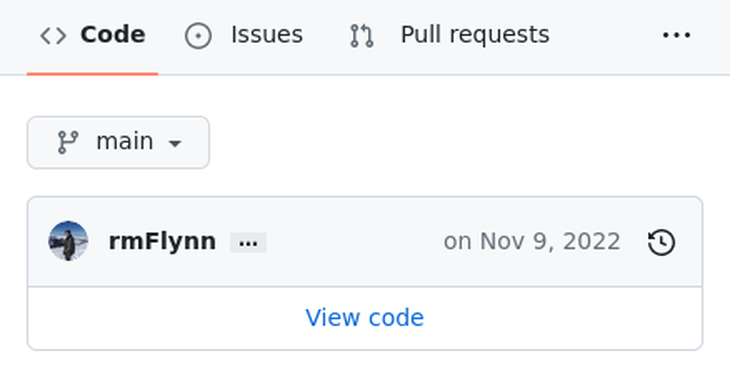Screen dimensions: 750x370
Task: Click the bold 'Code' text label
Action: click(113, 35)
